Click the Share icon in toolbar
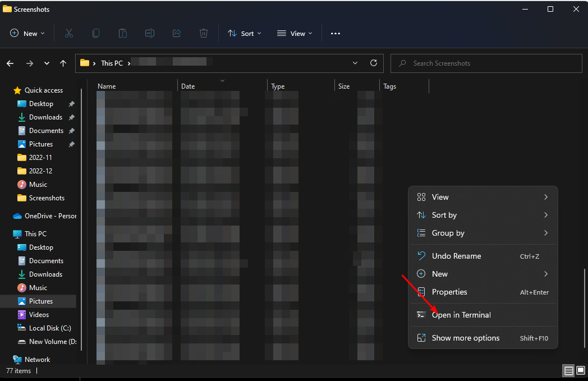Viewport: 588px width, 381px height. coord(177,34)
